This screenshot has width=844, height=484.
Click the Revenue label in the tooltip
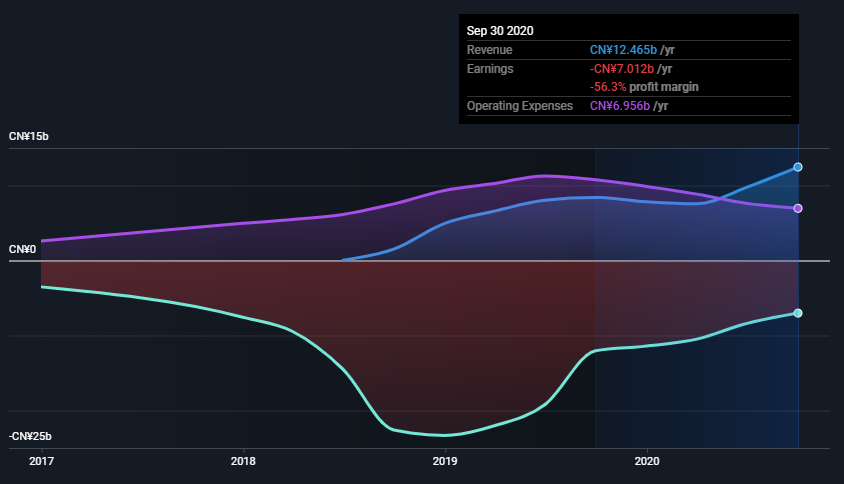coord(489,50)
